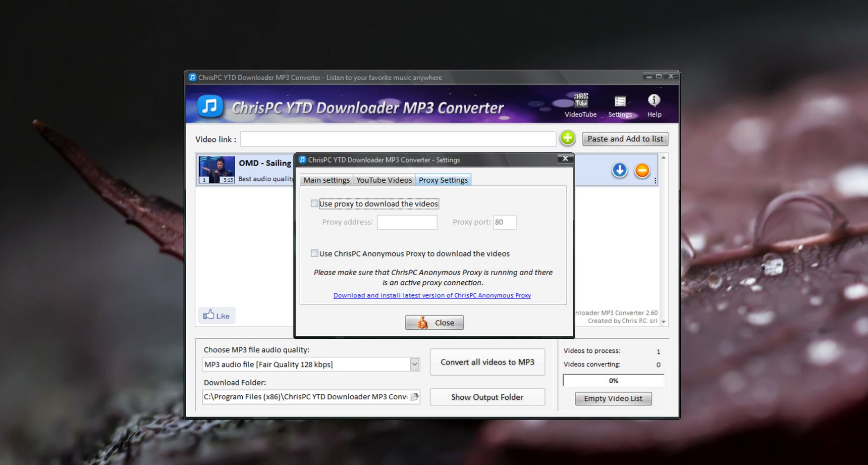Switch to the Main settings tab
Screen dimensions: 868x465
click(327, 180)
